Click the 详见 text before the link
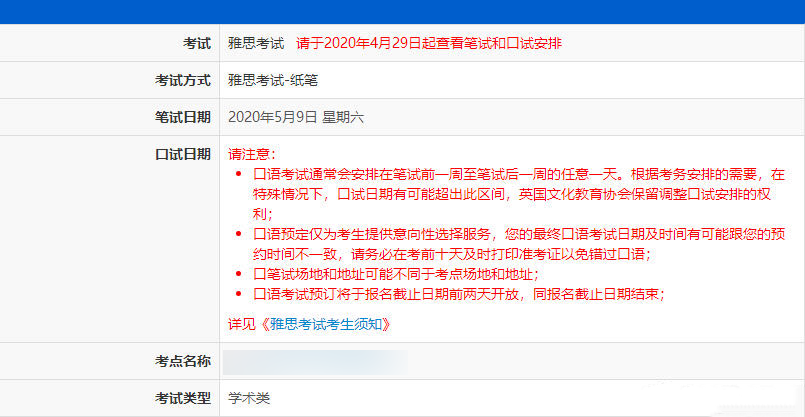The height and width of the screenshot is (417, 805). coord(242,324)
